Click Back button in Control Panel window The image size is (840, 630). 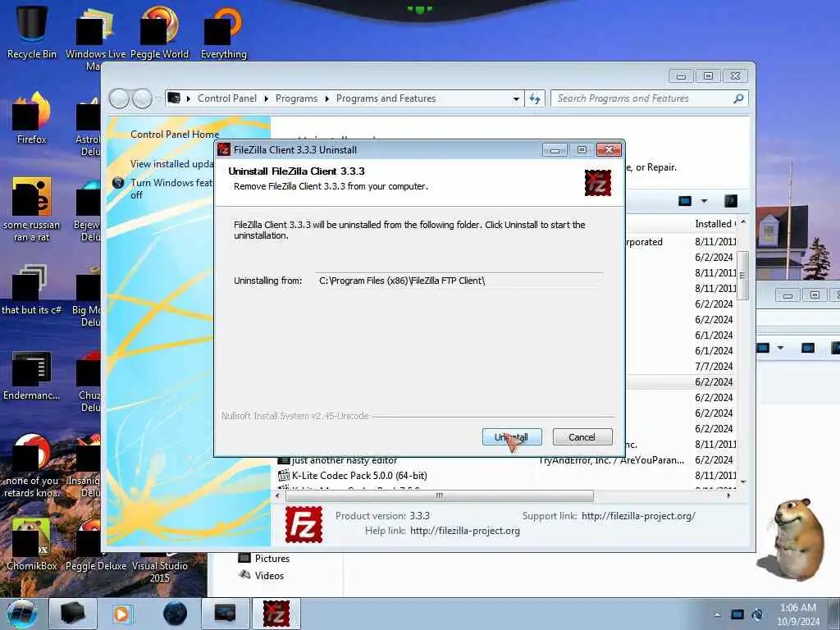[120, 98]
